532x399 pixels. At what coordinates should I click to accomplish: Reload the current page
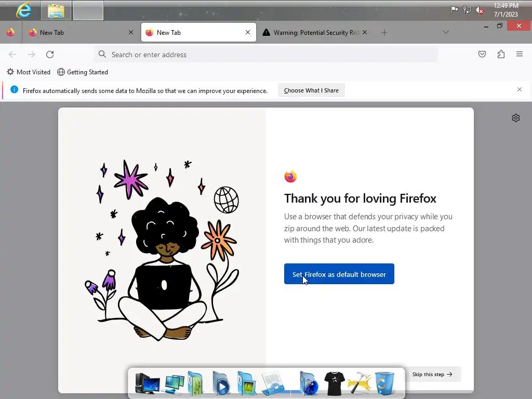[x=50, y=54]
